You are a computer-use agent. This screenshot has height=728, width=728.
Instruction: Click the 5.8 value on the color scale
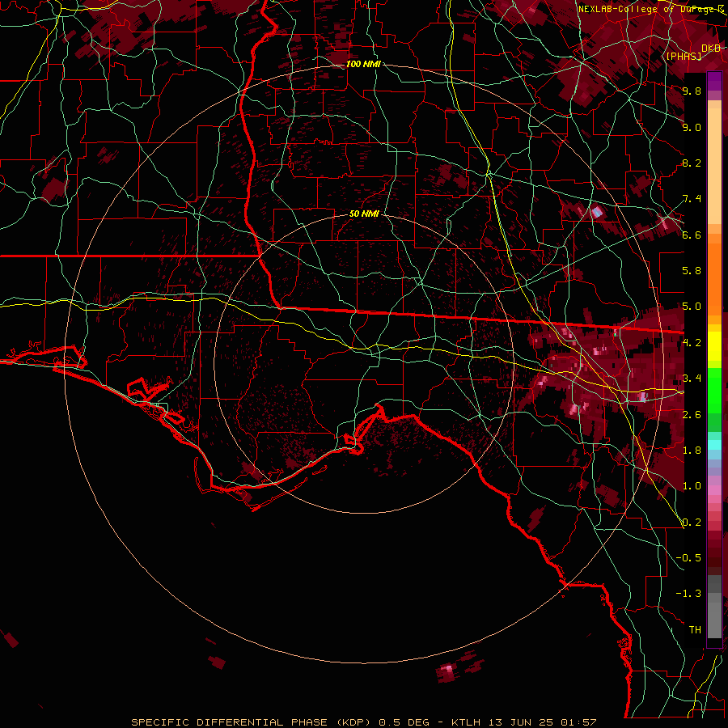(692, 271)
